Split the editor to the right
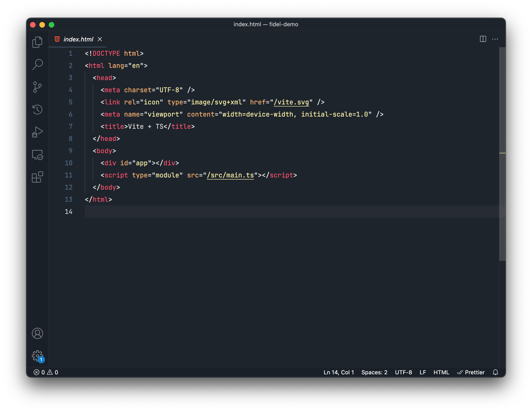Image resolution: width=532 pixels, height=412 pixels. [x=483, y=39]
